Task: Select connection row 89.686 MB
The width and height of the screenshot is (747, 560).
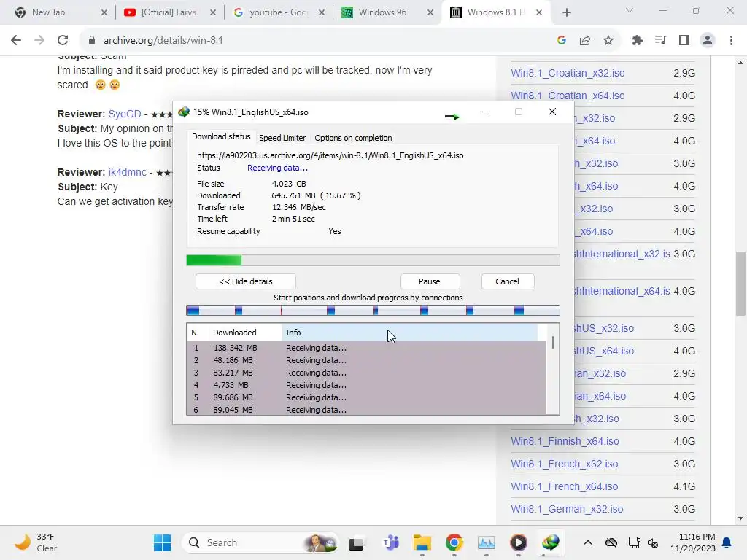Action: click(366, 397)
